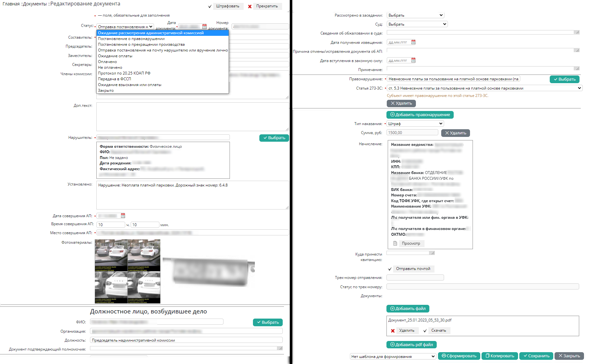Open calendar for notification receipt date
Viewport: 592px width, 364px height.
click(413, 42)
